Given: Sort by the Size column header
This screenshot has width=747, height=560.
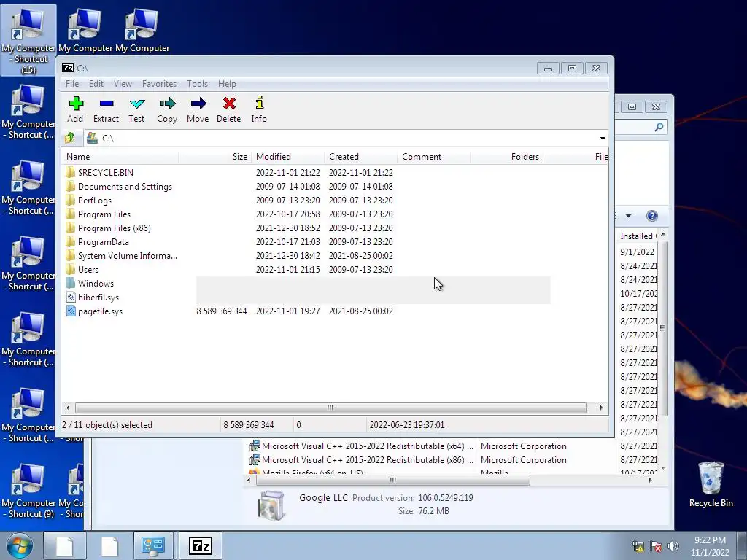Looking at the screenshot, I should [214, 157].
